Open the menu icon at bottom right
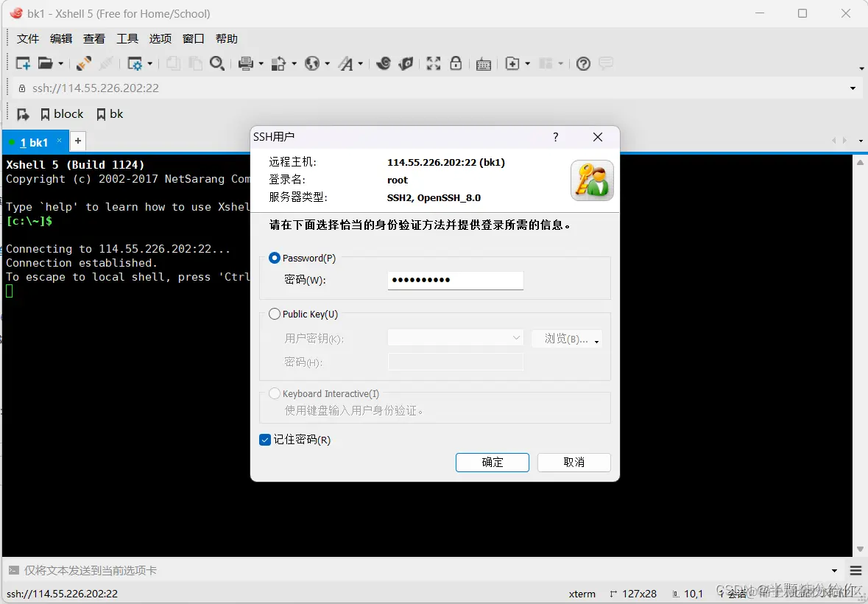The width and height of the screenshot is (868, 604). pos(855,571)
